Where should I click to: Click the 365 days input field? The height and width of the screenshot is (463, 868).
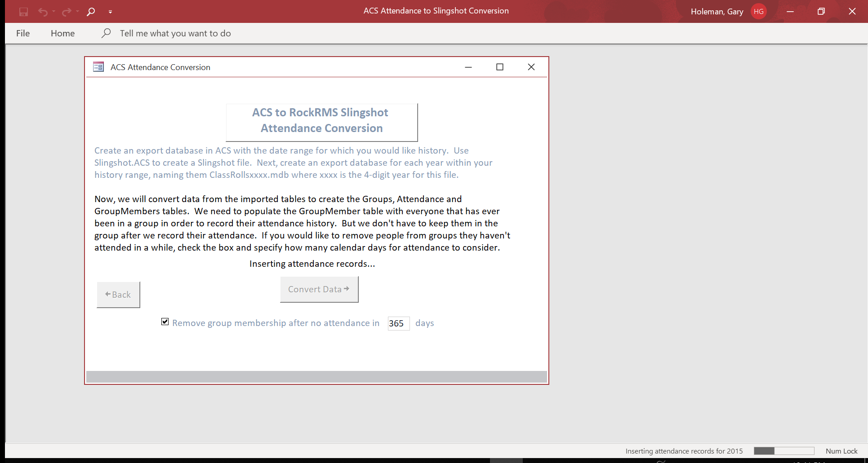coord(399,323)
